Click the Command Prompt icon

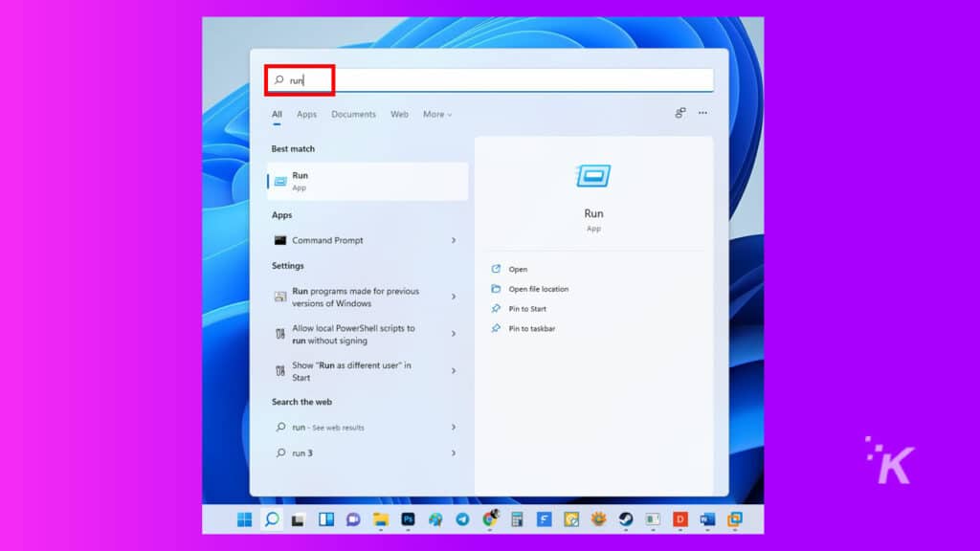[x=280, y=240]
